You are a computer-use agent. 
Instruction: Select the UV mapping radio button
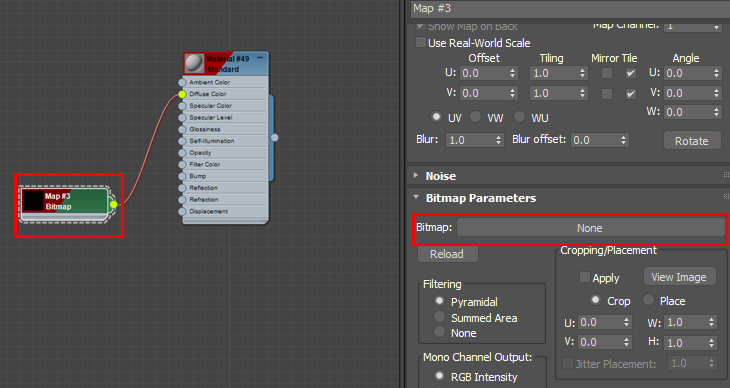coord(436,116)
